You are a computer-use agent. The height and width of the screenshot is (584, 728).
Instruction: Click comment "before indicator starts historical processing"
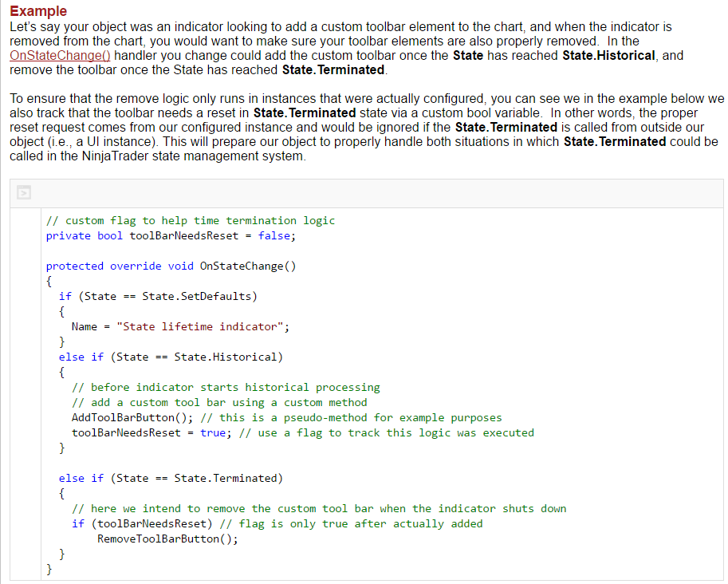pyautogui.click(x=226, y=388)
